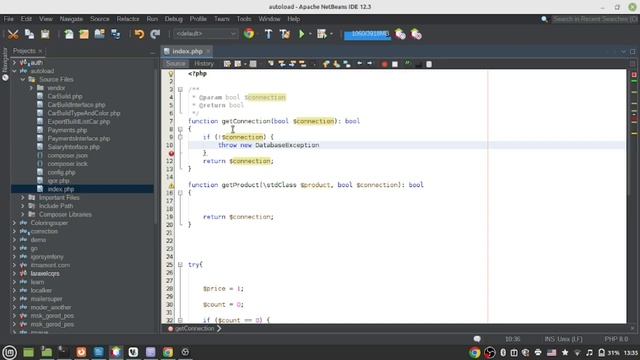The image size is (640, 360).
Task: Click the first profiler icon after the memory bar
Action: tap(400, 34)
